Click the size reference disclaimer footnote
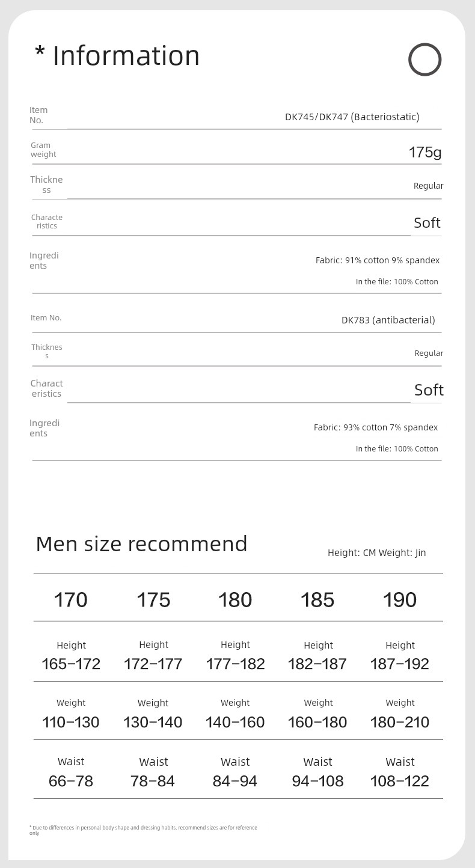 pyautogui.click(x=143, y=830)
